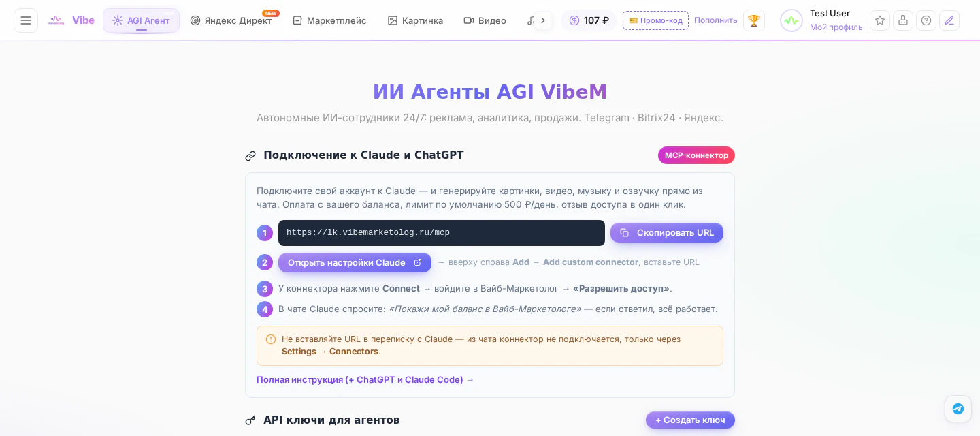Go to the Маркетплейс tab
This screenshot has height=436, width=980.
pos(329,20)
